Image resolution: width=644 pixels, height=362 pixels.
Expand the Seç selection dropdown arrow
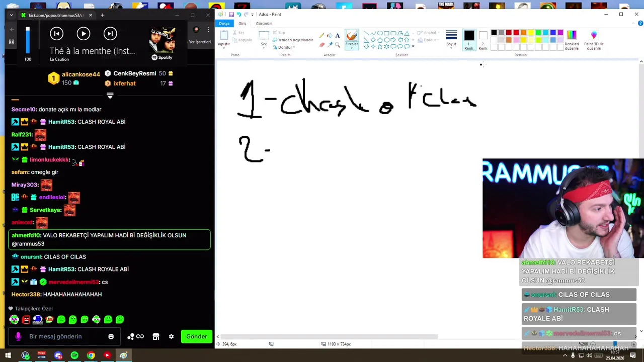click(264, 49)
